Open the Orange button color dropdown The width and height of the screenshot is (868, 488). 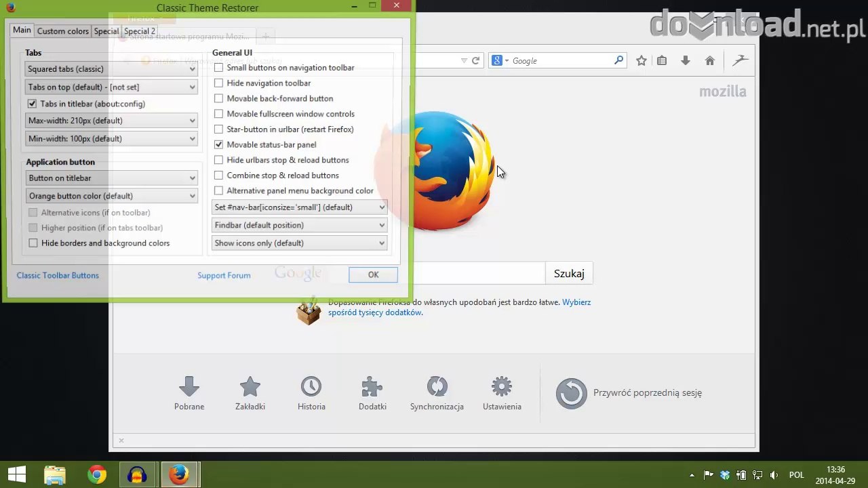click(111, 196)
